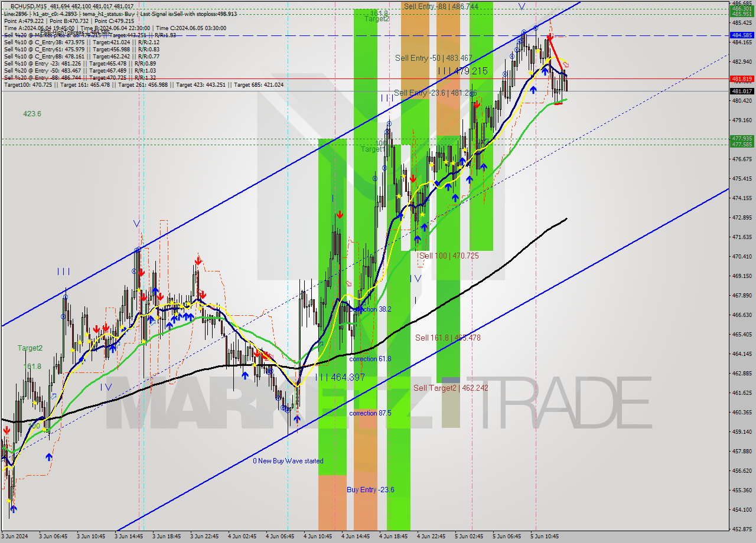This screenshot has height=543, width=756.
Task: Click the 'correction 87.5' label
Action: click(370, 413)
